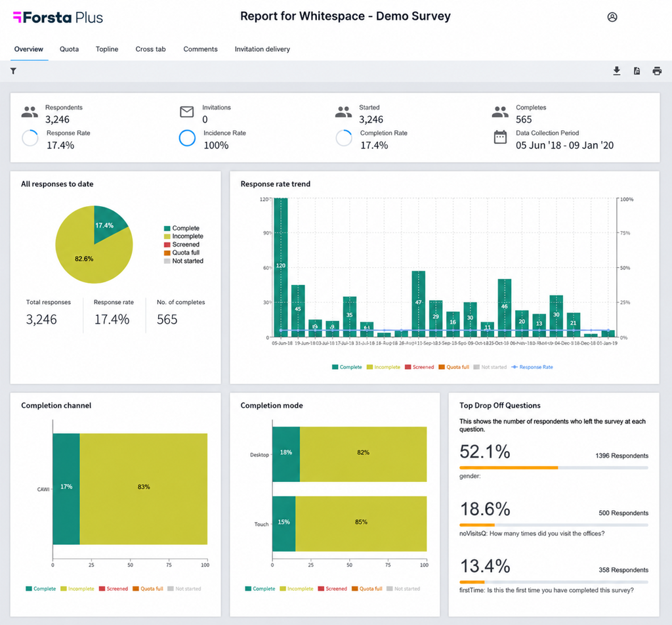
Task: Open the Cross tab tab
Action: [150, 49]
